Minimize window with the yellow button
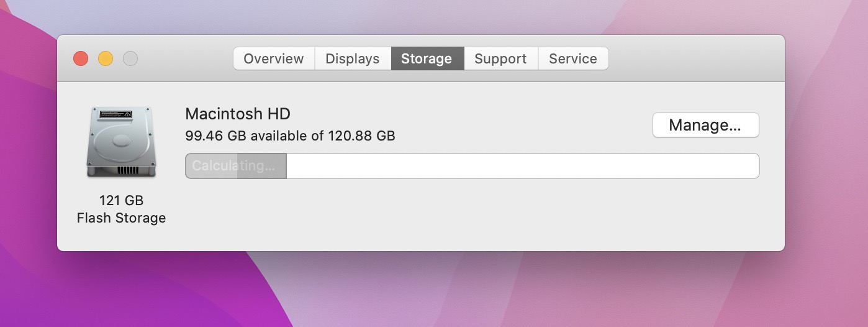The image size is (868, 327). point(106,59)
